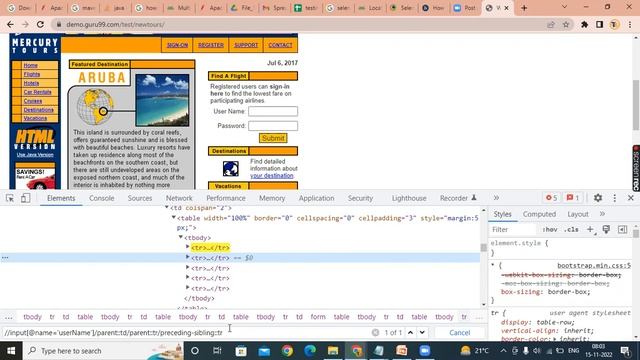Toggle computed styles sidebar icon
This screenshot has height=360, width=640.
[x=622, y=229]
